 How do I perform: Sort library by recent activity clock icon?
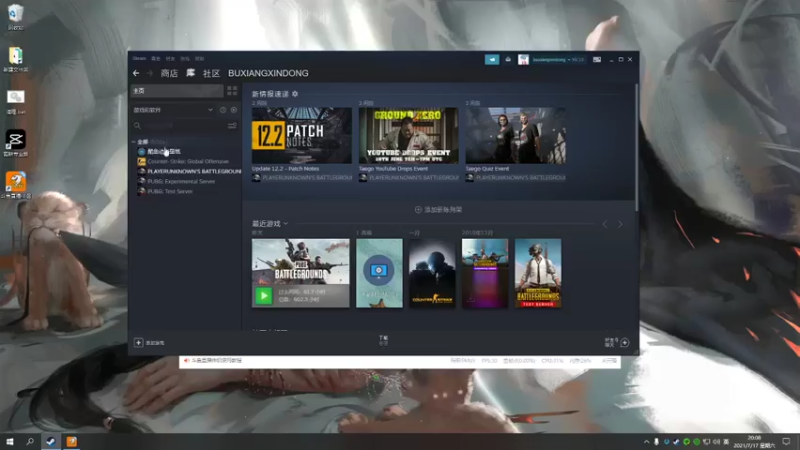point(223,110)
